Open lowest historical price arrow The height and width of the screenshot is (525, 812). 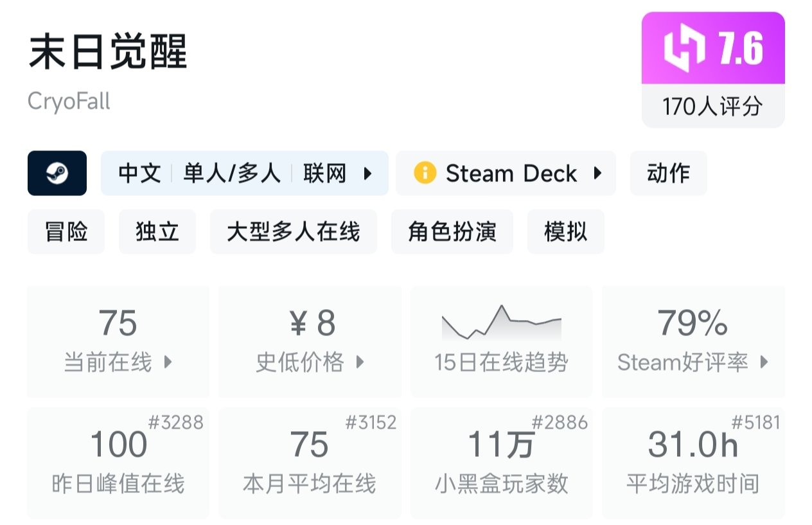[x=360, y=362]
